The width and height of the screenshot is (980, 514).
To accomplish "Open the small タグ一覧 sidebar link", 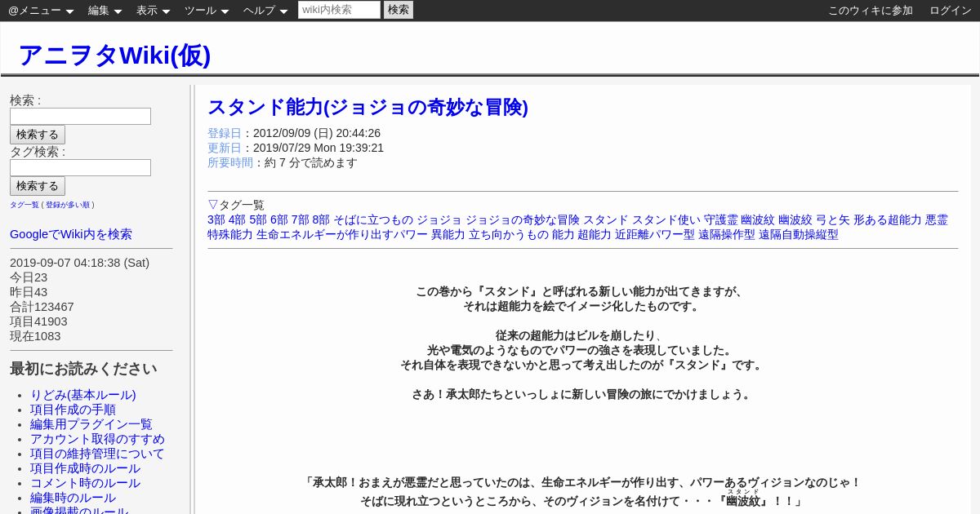I will (24, 205).
